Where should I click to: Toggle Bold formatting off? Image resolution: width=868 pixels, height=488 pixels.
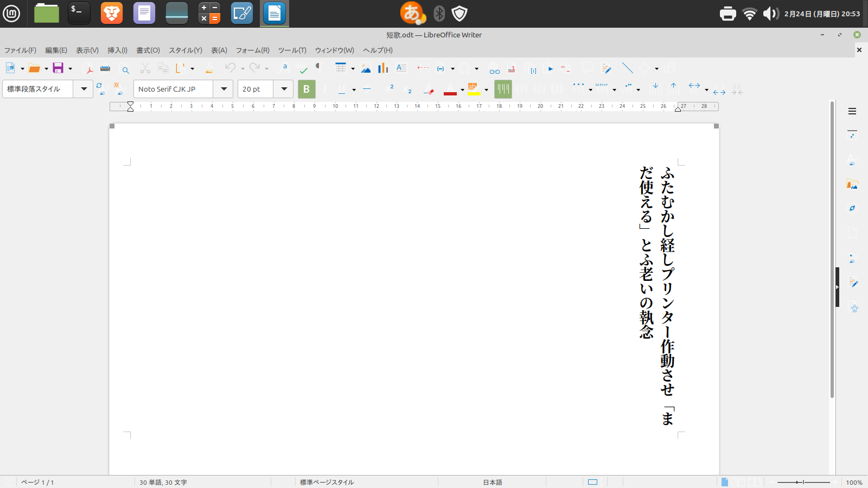[307, 89]
